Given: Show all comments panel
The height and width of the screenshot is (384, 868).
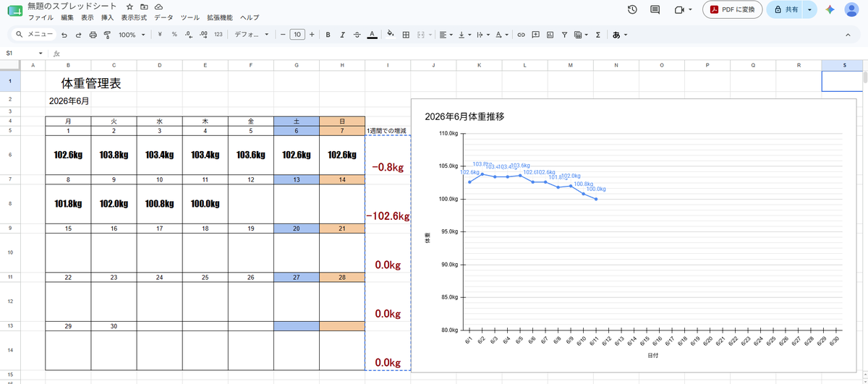Looking at the screenshot, I should click(x=655, y=10).
